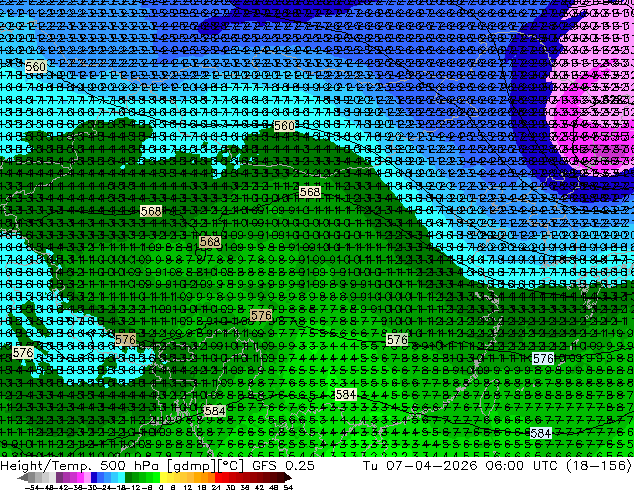Click the dark purple swatch in the legend
This screenshot has height=490, width=634.
click(59, 478)
